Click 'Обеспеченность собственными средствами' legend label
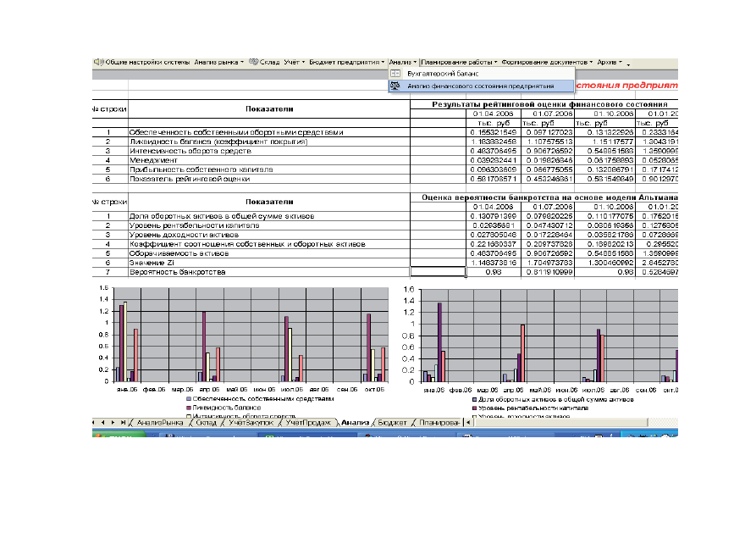 click(x=263, y=399)
